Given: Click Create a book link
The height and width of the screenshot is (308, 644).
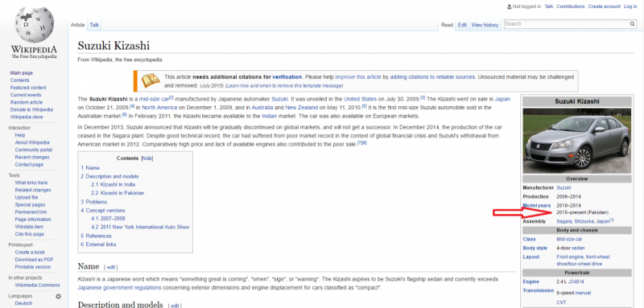Looking at the screenshot, I should coord(30,253).
